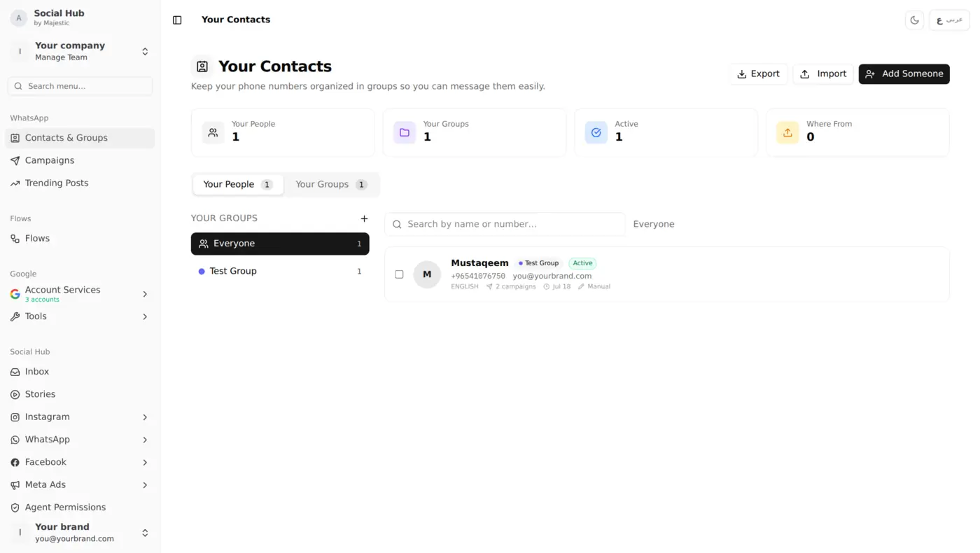Open Flows in sidebar
This screenshot has height=553, width=980.
(80, 239)
